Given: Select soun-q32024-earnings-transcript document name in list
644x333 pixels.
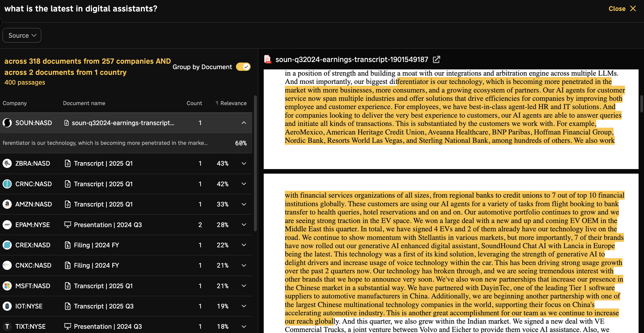Looking at the screenshot, I should (x=123, y=123).
